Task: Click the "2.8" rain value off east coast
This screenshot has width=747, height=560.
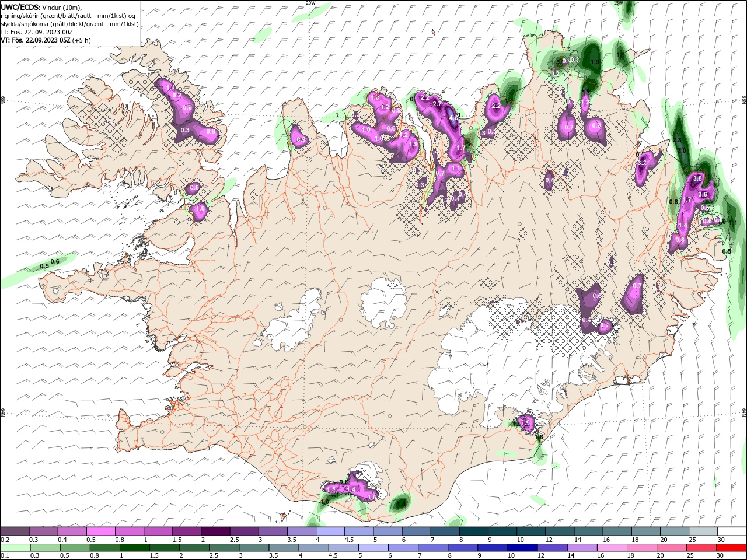Action: click(x=677, y=141)
